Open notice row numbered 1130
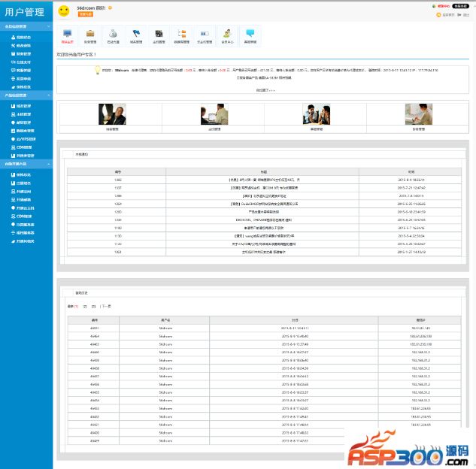This screenshot has height=469, width=476. click(x=264, y=236)
